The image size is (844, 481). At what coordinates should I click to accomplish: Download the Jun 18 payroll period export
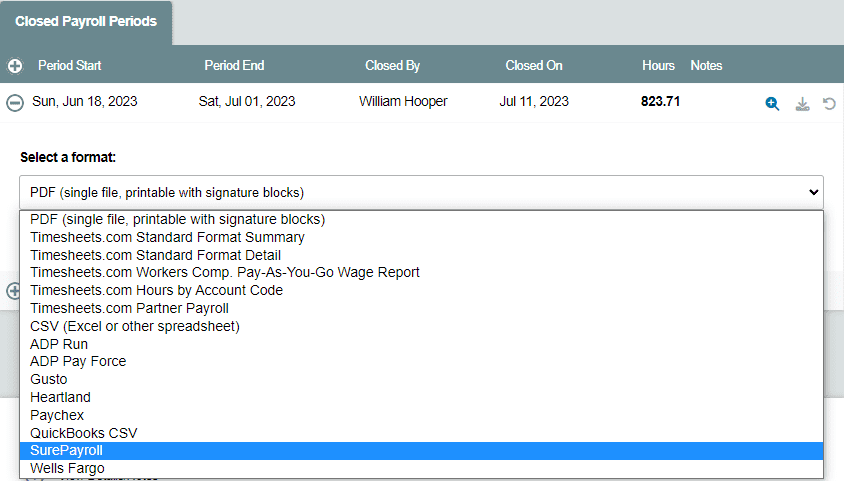tap(802, 103)
